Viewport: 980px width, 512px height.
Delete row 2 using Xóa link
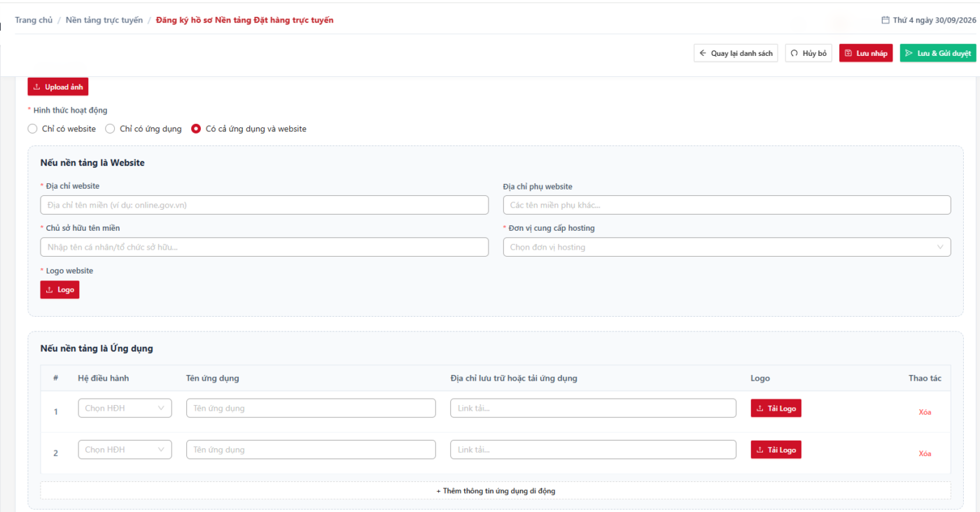(x=925, y=454)
